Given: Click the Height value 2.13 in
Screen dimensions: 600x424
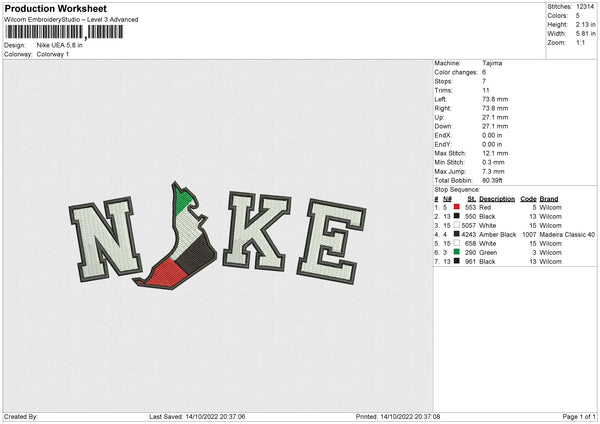Looking at the screenshot, I should click(x=586, y=24).
